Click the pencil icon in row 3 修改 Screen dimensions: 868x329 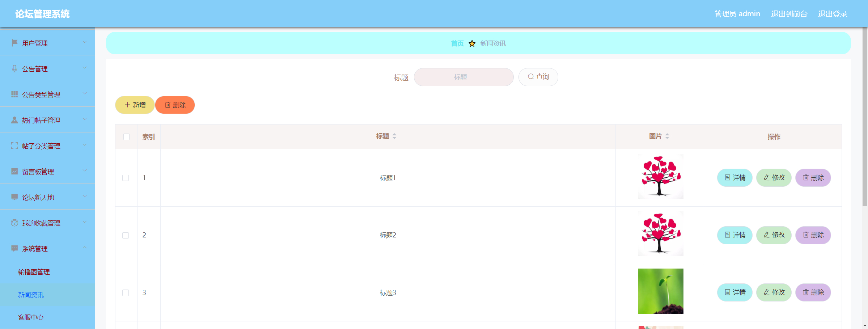[x=767, y=292]
